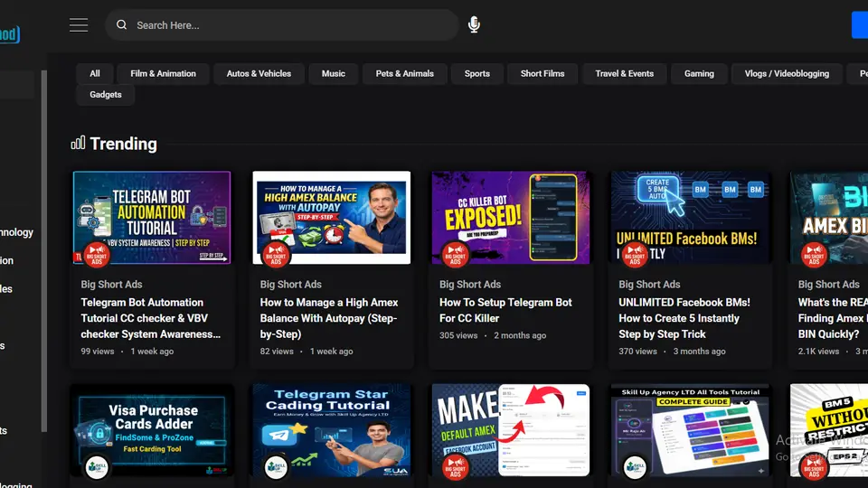Open Big Short Ads channel above Amex BIN title
Viewport: 868px width, 488px height.
pos(829,285)
